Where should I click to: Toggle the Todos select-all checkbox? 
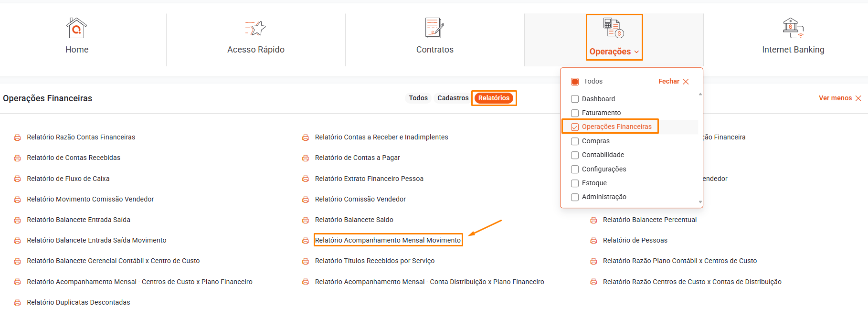[575, 82]
